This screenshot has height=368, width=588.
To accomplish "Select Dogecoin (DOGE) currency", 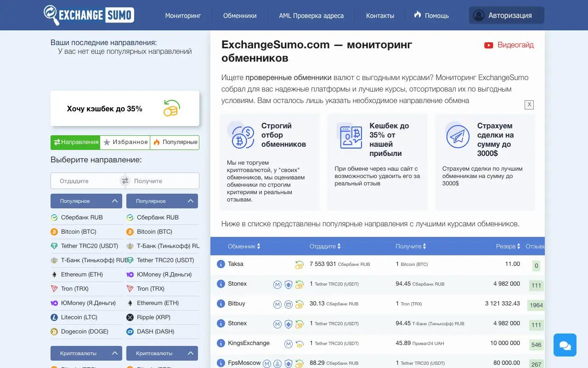I will pos(86,332).
